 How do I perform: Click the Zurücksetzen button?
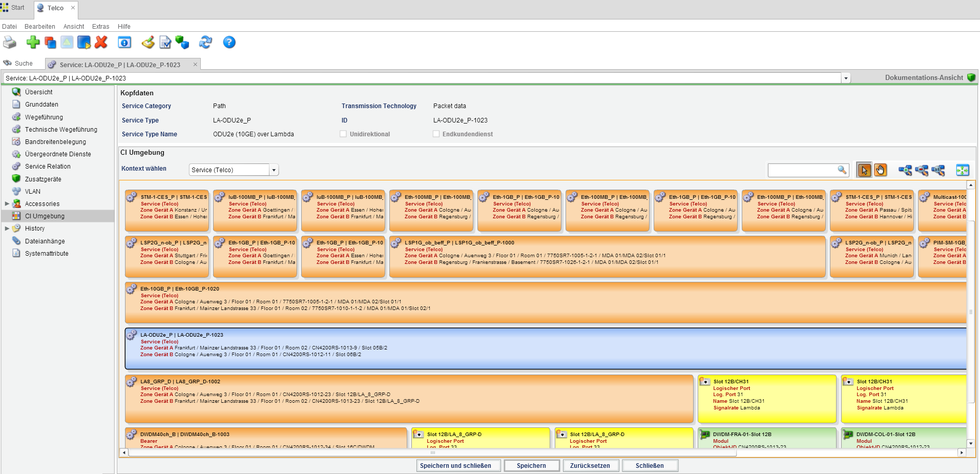590,466
